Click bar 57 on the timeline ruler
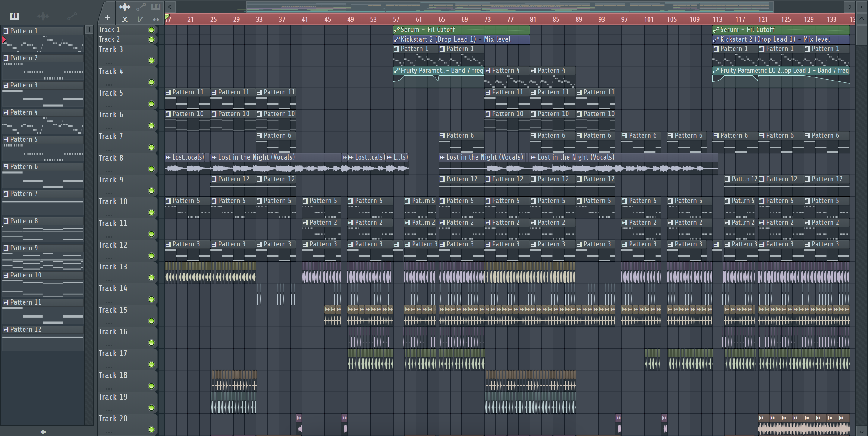This screenshot has height=436, width=868. point(396,19)
